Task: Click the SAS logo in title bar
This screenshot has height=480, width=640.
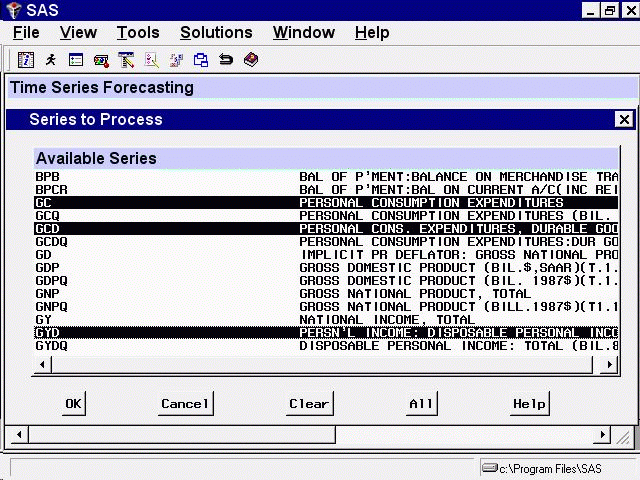Action: tap(13, 10)
